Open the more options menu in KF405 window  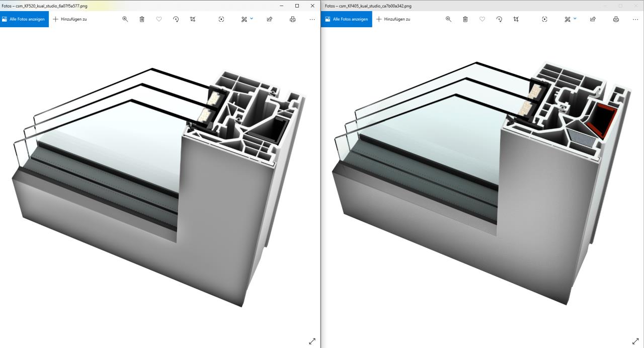pos(635,19)
